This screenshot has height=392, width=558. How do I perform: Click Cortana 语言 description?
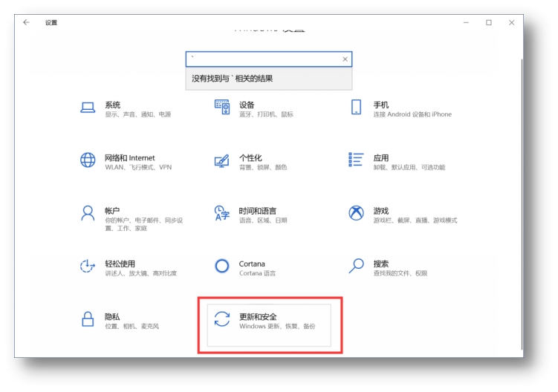257,273
